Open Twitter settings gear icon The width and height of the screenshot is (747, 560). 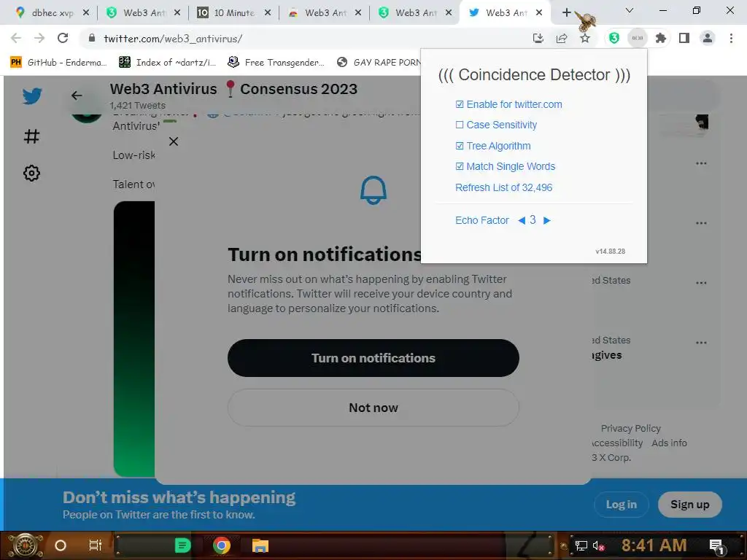[31, 174]
